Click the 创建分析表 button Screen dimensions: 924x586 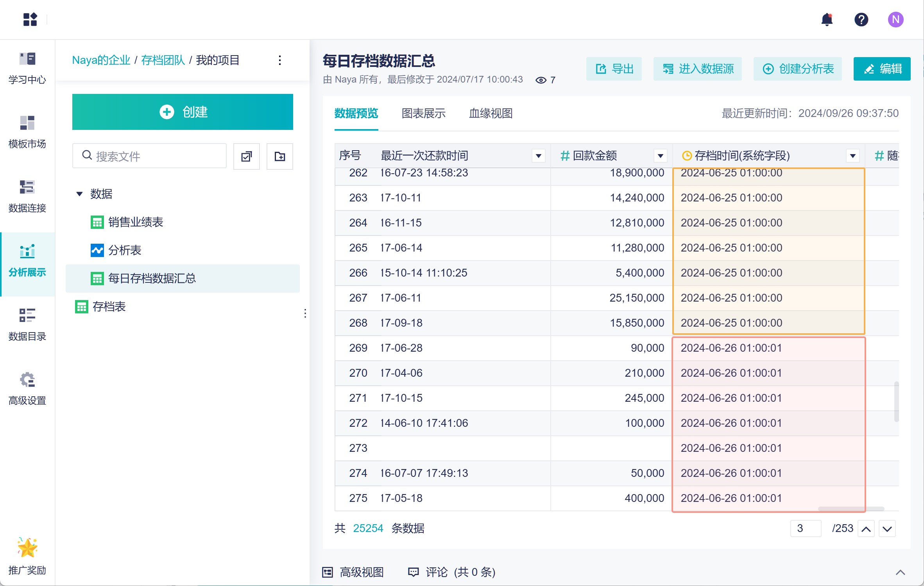click(797, 69)
